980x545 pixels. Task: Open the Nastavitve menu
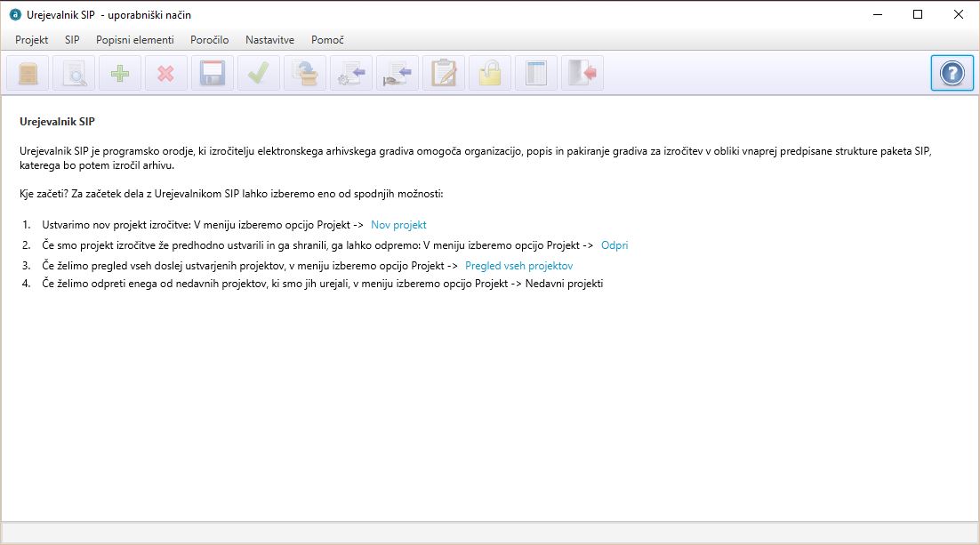pyautogui.click(x=269, y=40)
